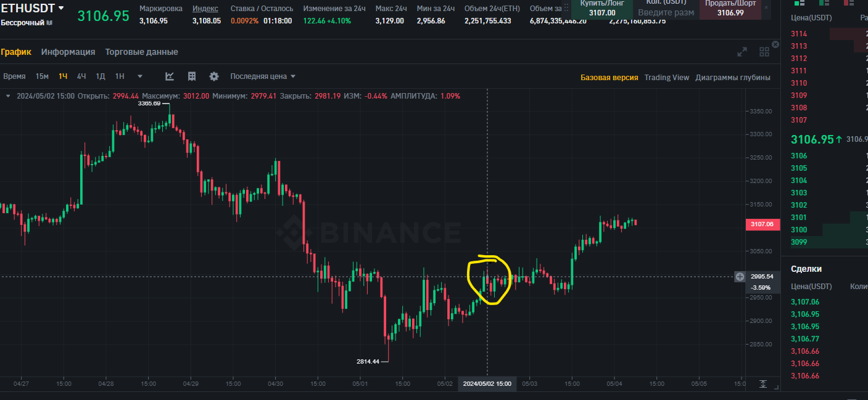Expand more timeframe intervals dropdown arrow
Viewport: 868px width, 400px height.
click(140, 76)
